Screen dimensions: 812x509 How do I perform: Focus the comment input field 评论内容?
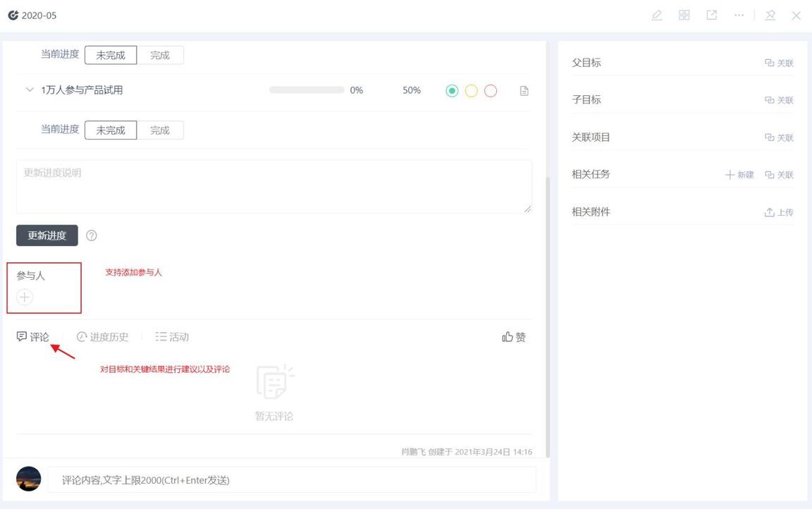(x=292, y=480)
